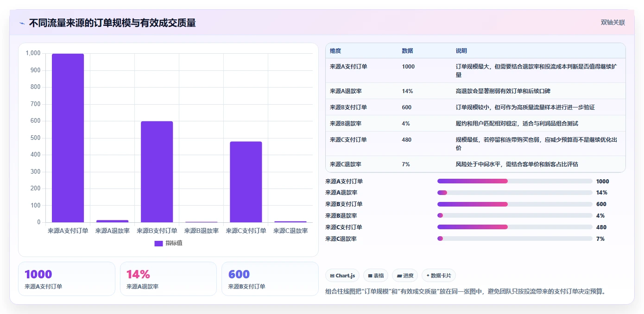
Task: Click description starting 订单规模较小
Action: (x=525, y=107)
